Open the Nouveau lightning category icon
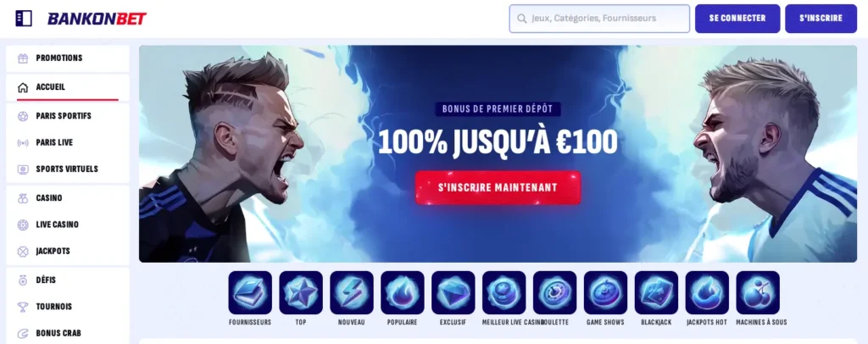This screenshot has height=344, width=868. [352, 292]
